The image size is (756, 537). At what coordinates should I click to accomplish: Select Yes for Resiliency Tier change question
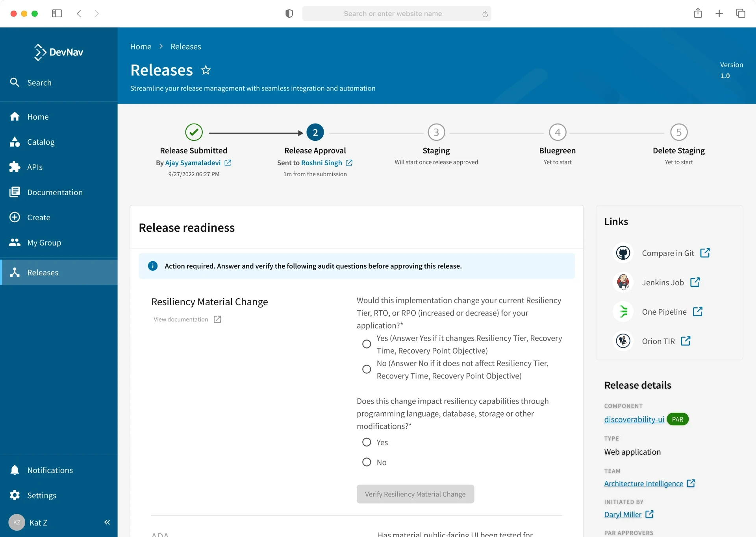click(367, 344)
